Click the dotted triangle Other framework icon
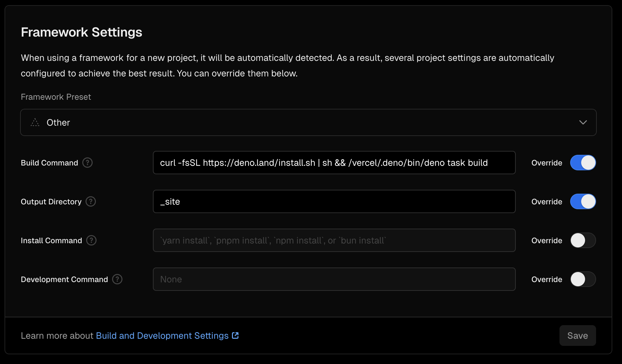The height and width of the screenshot is (364, 622). [x=35, y=122]
